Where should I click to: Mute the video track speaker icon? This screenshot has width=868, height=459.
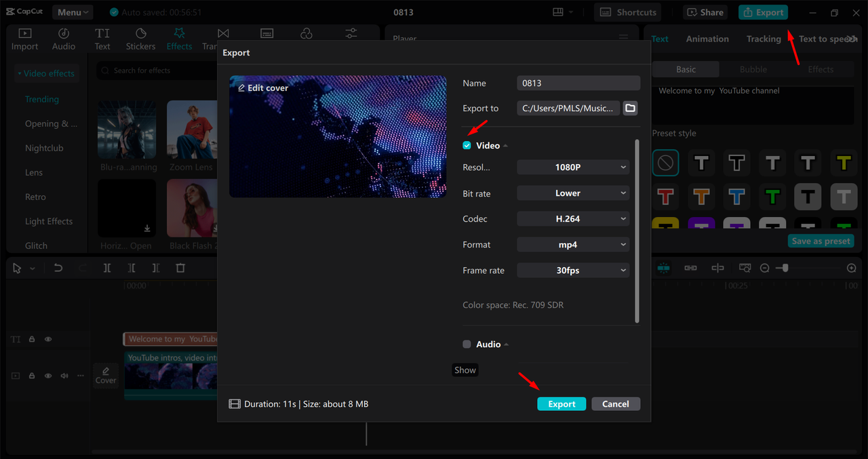[64, 376]
